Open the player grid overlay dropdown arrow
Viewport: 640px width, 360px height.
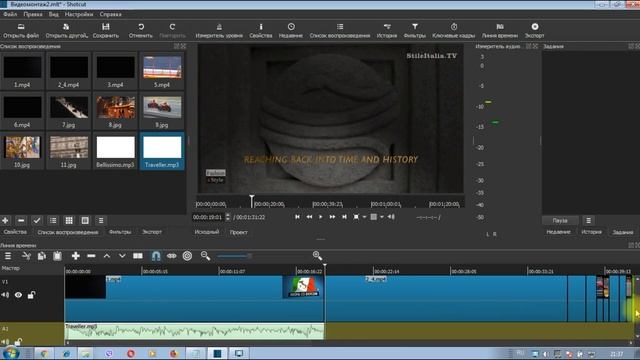click(382, 217)
